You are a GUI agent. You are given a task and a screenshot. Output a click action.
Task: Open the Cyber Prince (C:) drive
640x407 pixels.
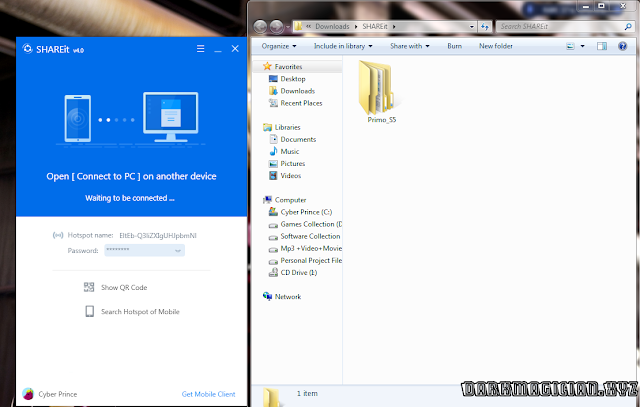(306, 212)
